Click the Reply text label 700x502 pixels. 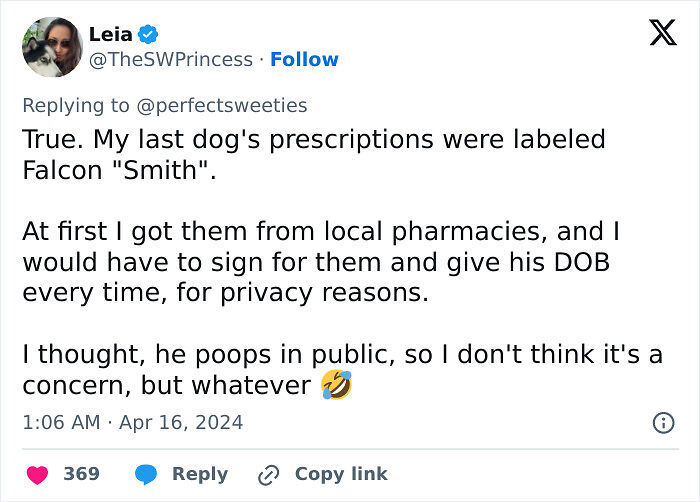tap(199, 474)
